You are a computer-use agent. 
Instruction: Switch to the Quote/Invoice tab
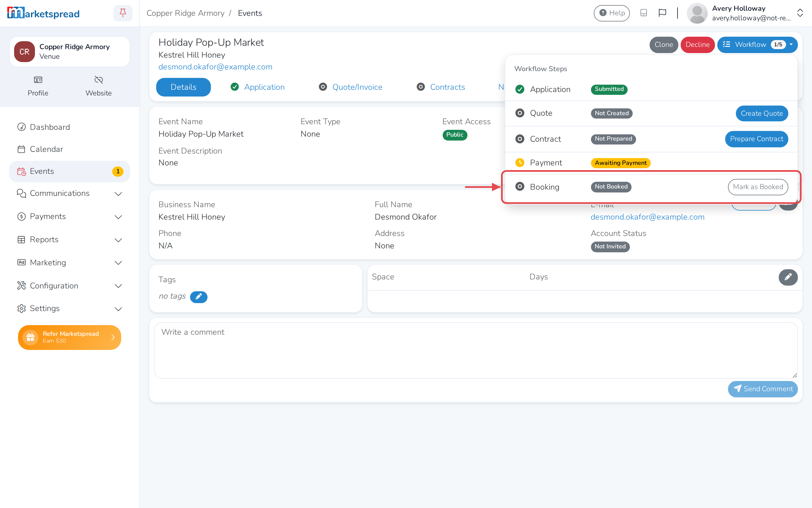pos(350,87)
